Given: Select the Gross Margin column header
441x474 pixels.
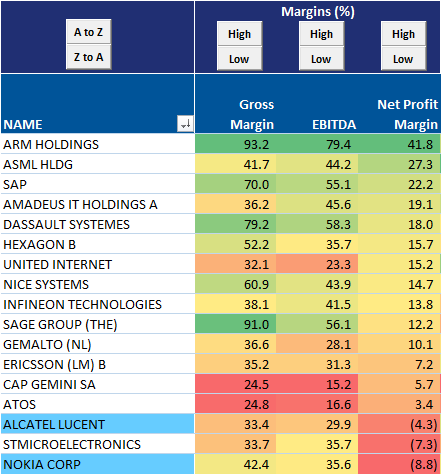Looking at the screenshot, I should click(235, 104).
